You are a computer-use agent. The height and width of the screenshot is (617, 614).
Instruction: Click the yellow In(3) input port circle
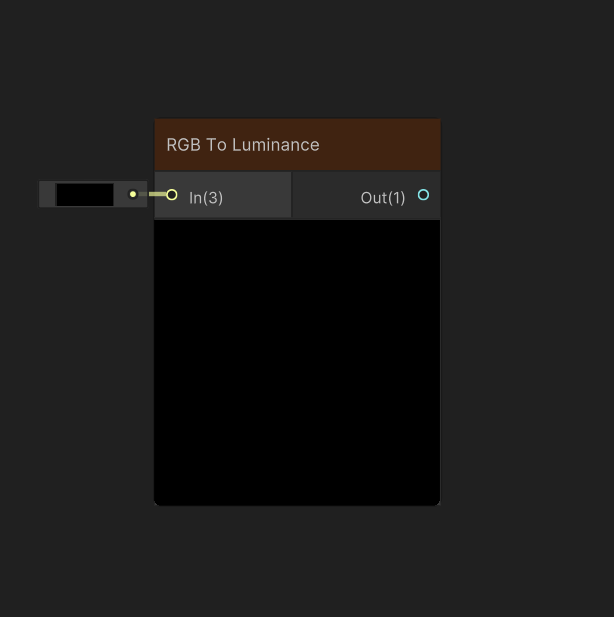[172, 195]
